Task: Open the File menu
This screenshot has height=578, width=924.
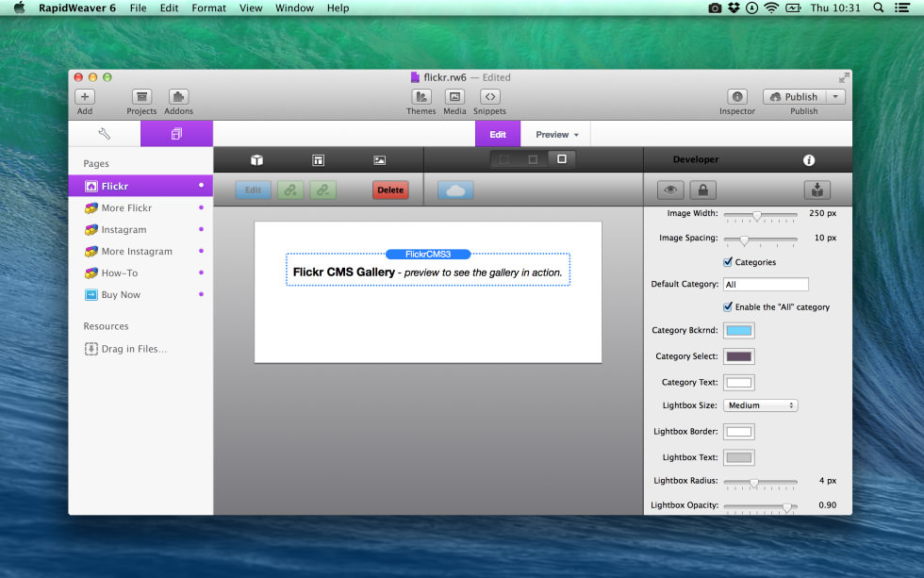Action: [138, 8]
